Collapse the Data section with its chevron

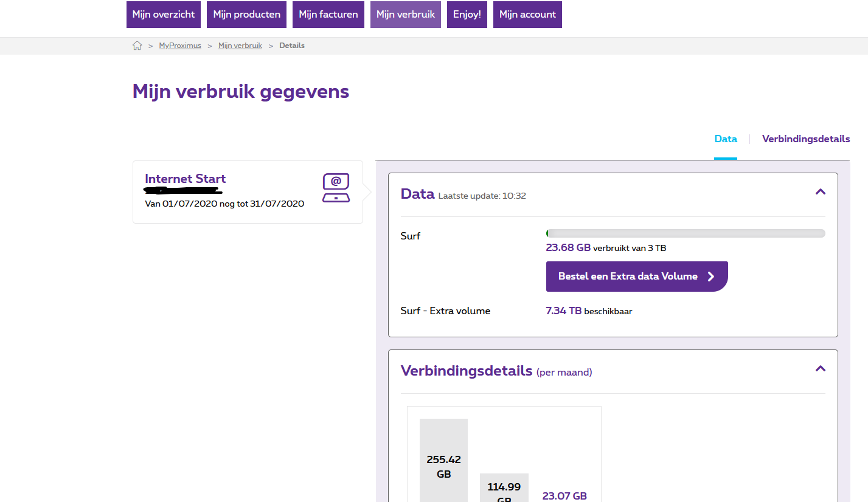[x=820, y=192]
